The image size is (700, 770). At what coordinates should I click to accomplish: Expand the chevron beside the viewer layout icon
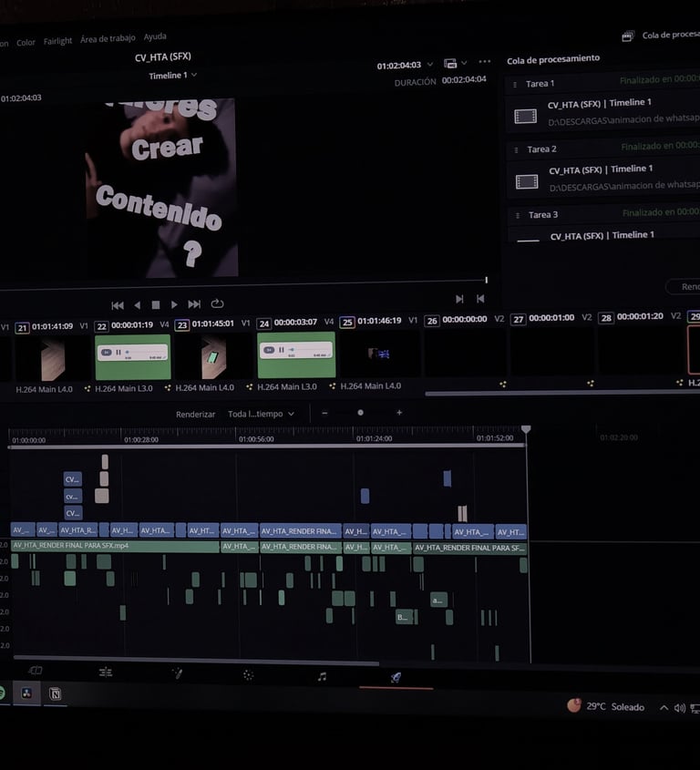point(464,63)
